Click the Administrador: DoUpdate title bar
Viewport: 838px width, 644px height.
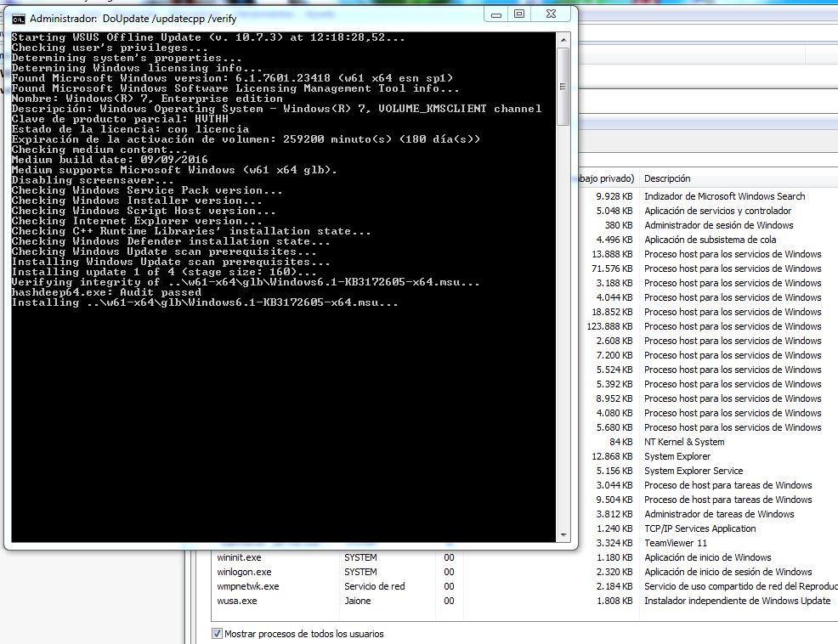tap(255, 17)
